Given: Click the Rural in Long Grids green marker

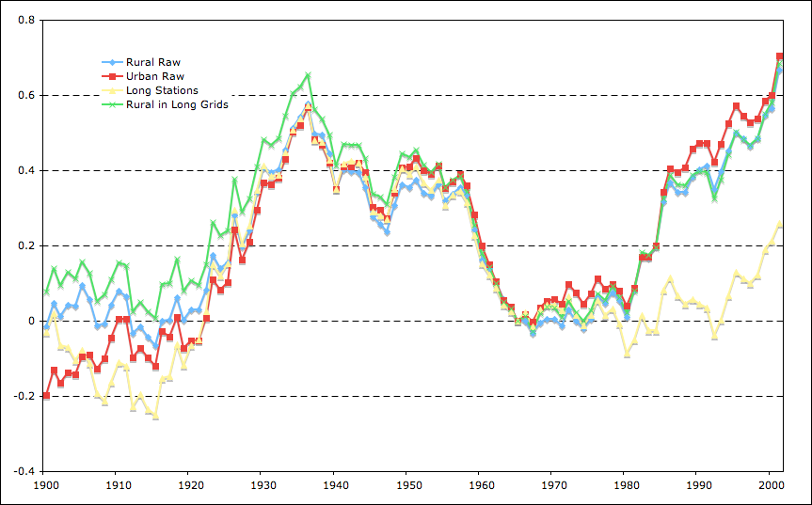Looking at the screenshot, I should [x=112, y=104].
